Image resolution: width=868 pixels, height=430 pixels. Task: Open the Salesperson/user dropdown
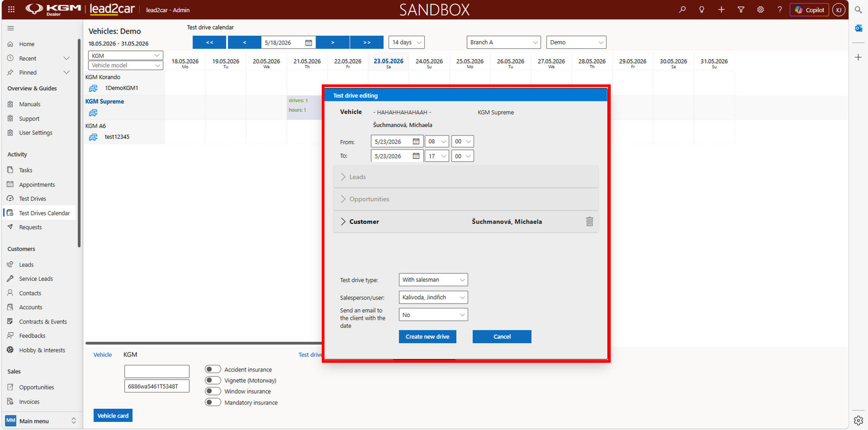pos(433,297)
